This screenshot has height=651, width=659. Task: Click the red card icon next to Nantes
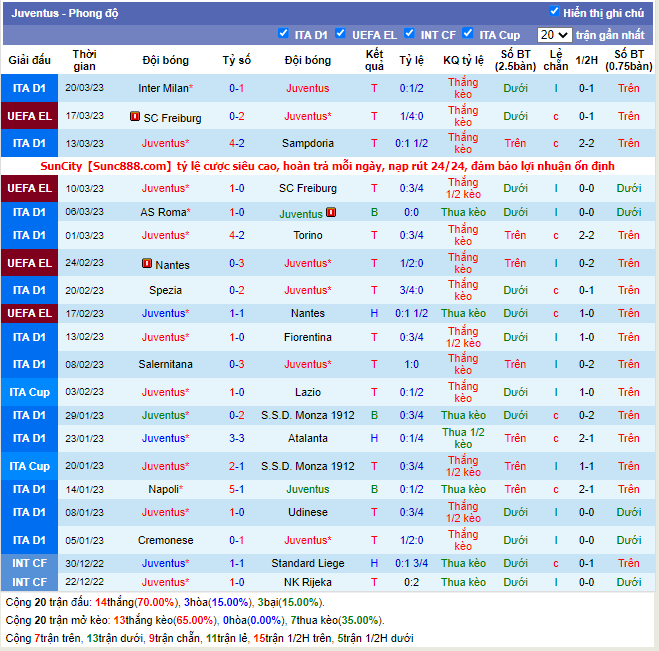coord(147,264)
